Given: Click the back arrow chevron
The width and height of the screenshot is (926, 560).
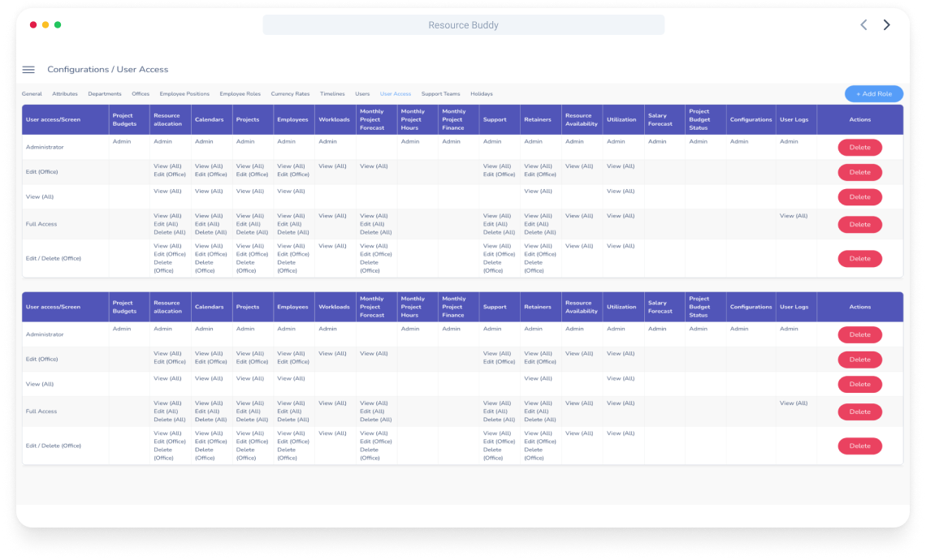Looking at the screenshot, I should tap(863, 25).
